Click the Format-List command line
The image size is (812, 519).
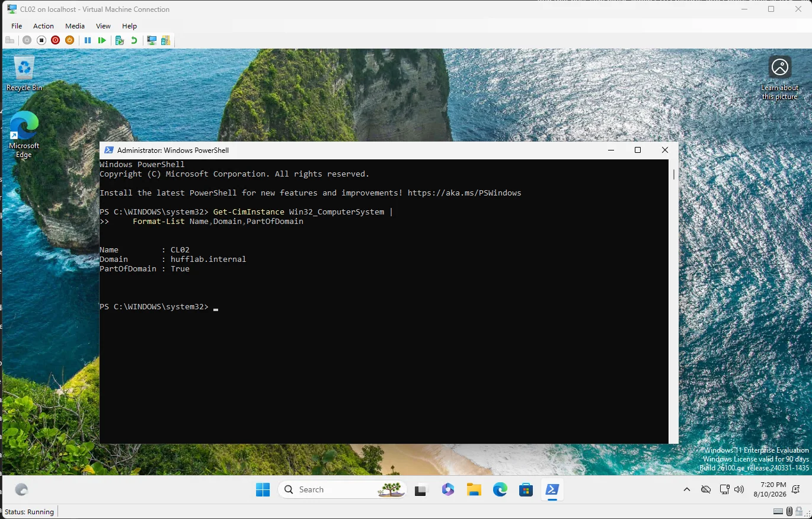(218, 222)
